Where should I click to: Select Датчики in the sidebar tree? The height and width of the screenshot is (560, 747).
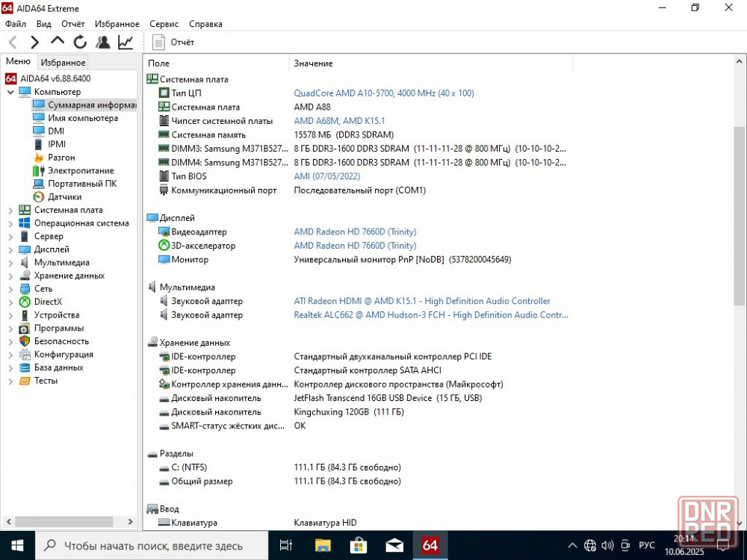tap(65, 197)
